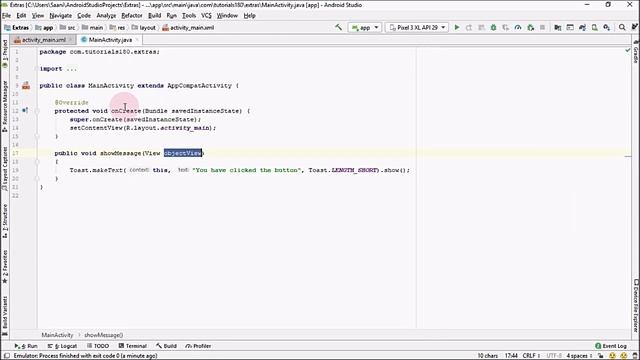Open the 4 spaces indent selector
Screen dimensions: 640x360
click(x=579, y=356)
